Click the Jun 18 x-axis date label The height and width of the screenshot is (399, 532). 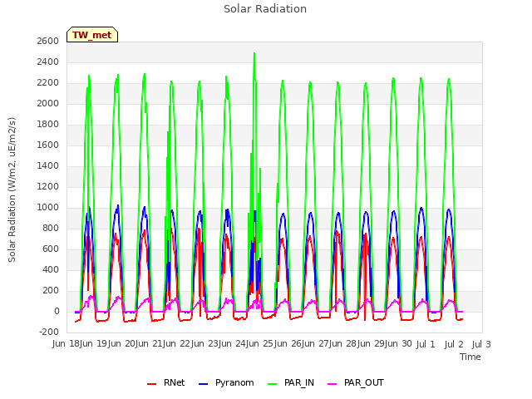click(x=66, y=344)
